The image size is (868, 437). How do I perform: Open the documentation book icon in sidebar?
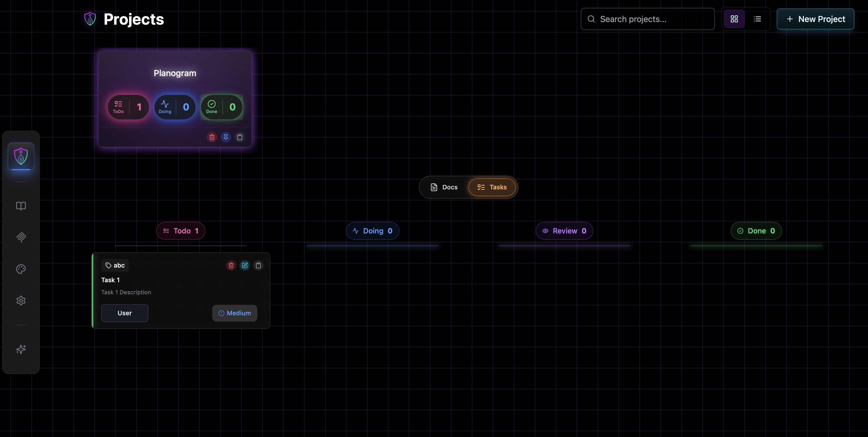(21, 206)
